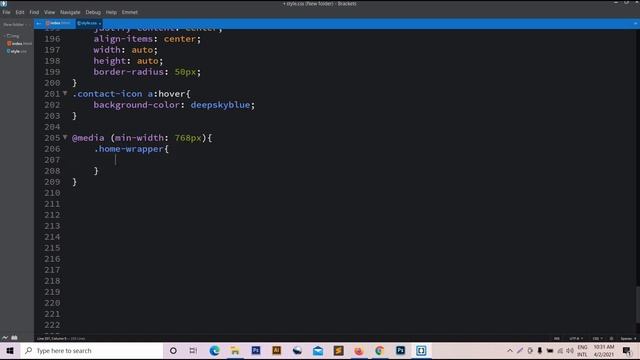Open Adobe Illustrator from taskbar
Screen dimensions: 640x360
(277, 351)
